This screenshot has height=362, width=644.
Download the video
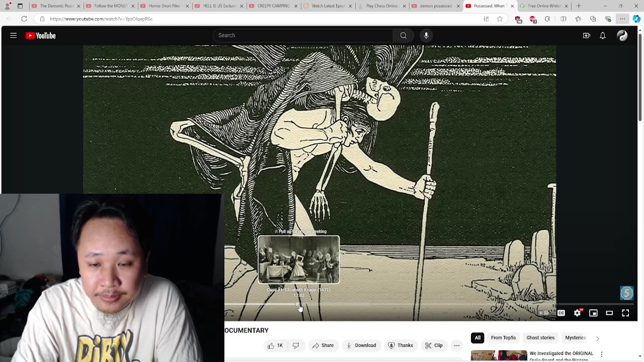[361, 345]
